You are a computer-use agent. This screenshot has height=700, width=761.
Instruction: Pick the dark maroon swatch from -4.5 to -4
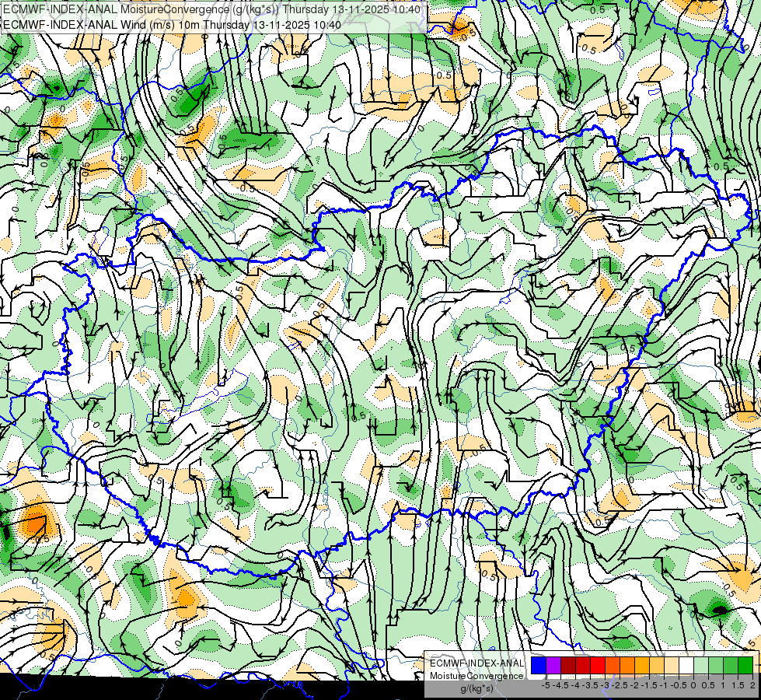(568, 666)
